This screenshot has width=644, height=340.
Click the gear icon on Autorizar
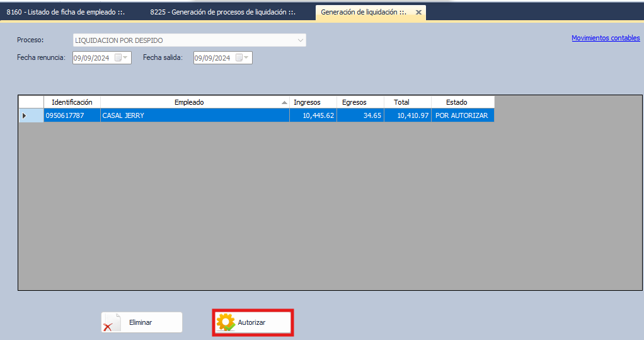[225, 322]
